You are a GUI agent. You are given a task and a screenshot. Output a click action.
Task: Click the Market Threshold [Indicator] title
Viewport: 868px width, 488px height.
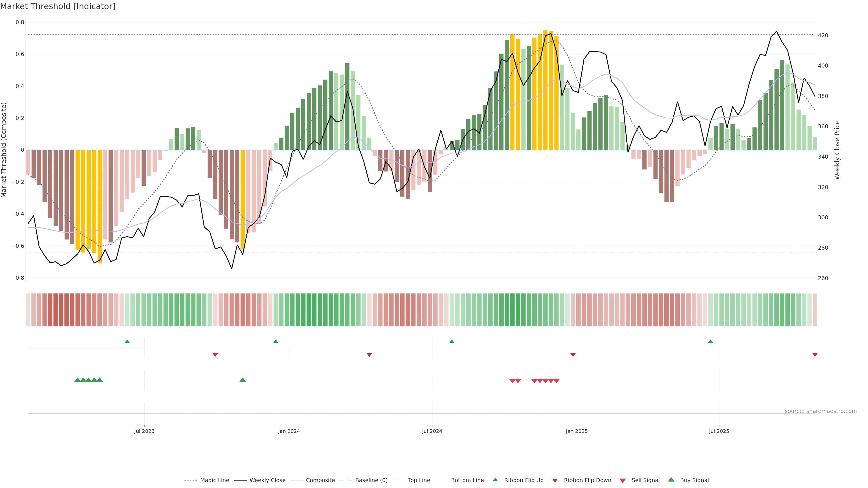point(58,6)
